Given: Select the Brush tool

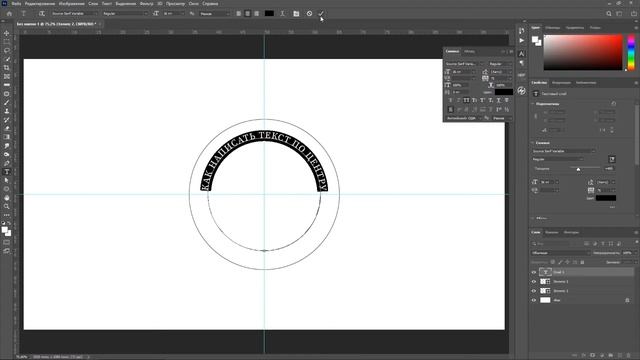Looking at the screenshot, I should [7, 102].
